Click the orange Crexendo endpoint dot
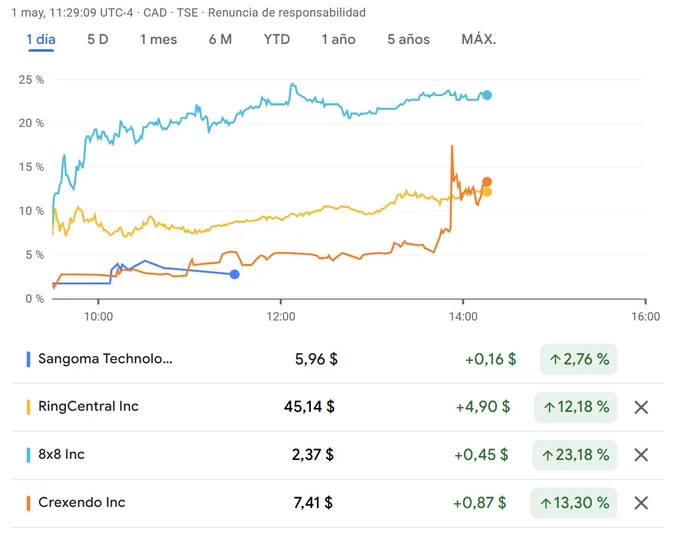Viewport: 680px width, 533px height. [487, 182]
